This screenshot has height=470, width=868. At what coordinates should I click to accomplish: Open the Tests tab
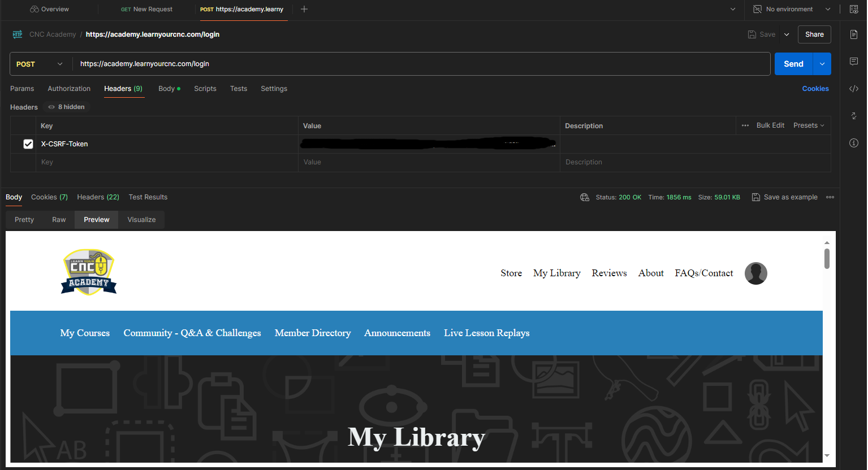[x=239, y=89]
